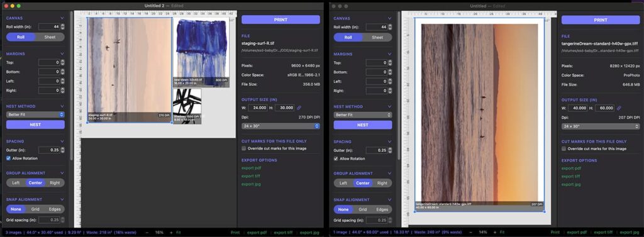Set snap alignment to None in Untitled window

(343, 209)
